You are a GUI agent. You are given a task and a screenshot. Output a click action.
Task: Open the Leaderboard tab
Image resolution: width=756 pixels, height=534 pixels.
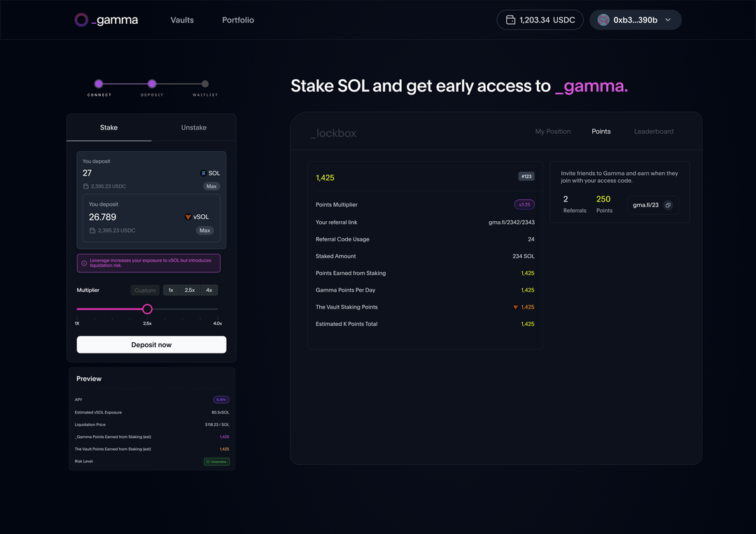(654, 131)
